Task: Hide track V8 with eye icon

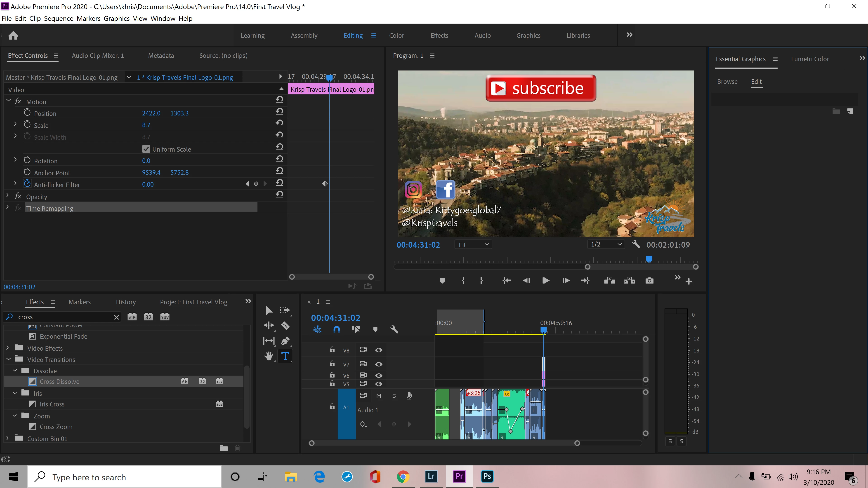Action: point(378,350)
